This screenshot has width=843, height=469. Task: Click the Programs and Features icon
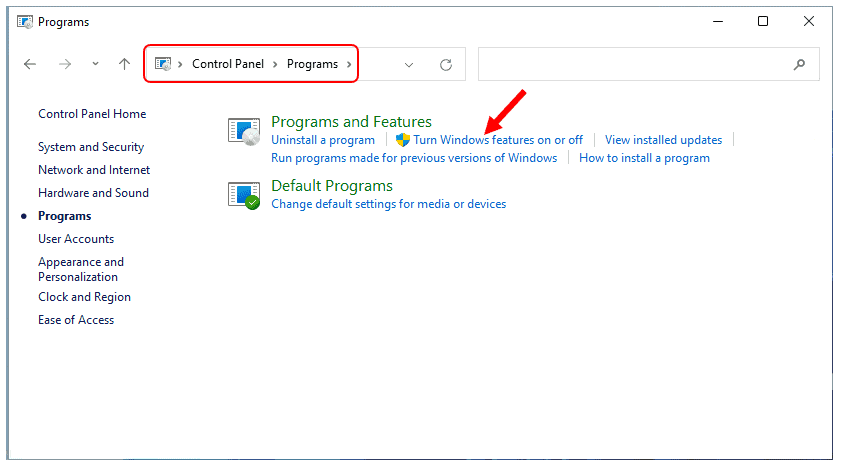pos(244,132)
